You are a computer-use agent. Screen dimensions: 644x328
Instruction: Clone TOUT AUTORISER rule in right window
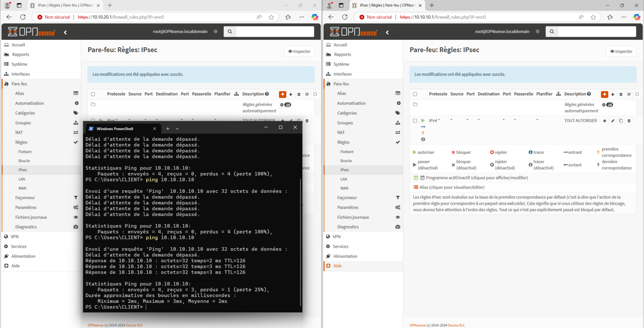(x=621, y=121)
